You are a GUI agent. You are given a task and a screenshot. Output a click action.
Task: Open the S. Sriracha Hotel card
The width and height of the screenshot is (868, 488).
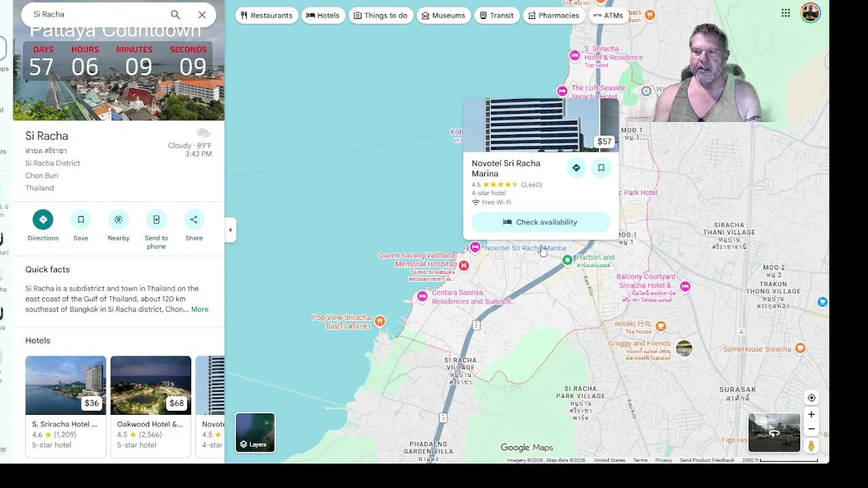pos(66,406)
